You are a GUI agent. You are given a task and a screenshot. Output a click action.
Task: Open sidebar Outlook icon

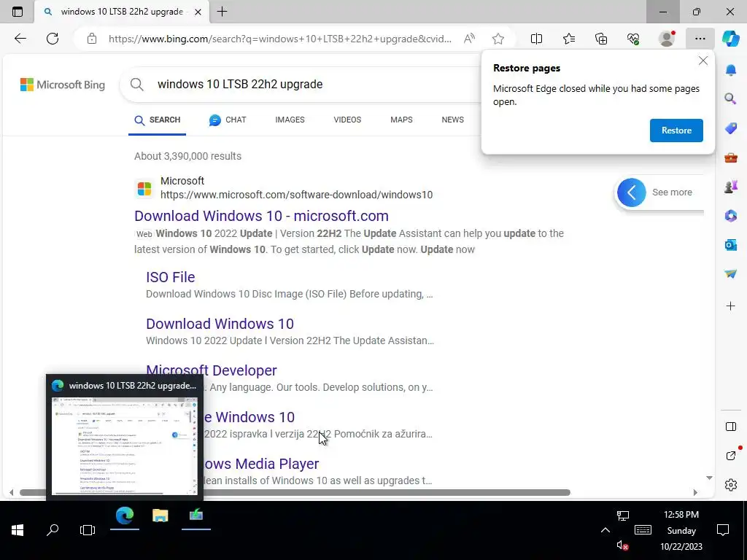[730, 245]
